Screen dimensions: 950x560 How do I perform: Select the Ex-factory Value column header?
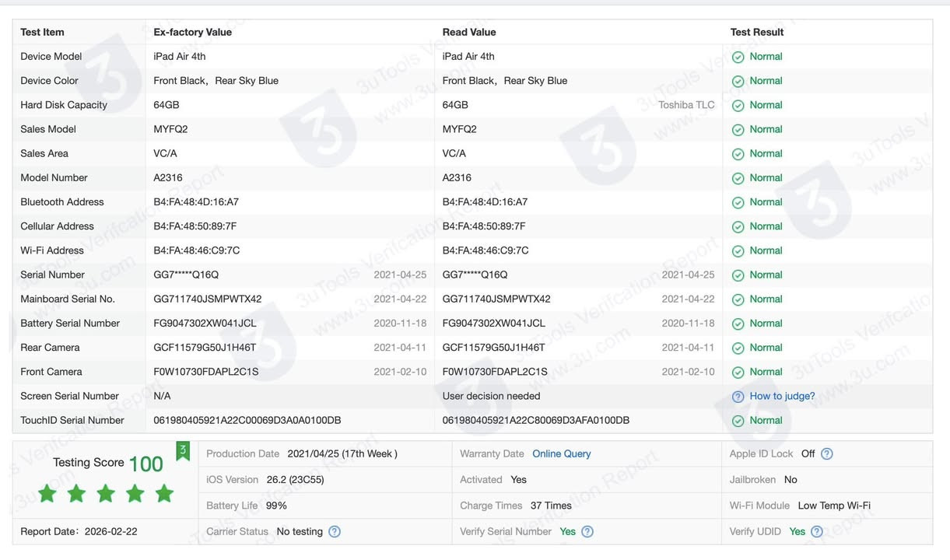(x=192, y=32)
